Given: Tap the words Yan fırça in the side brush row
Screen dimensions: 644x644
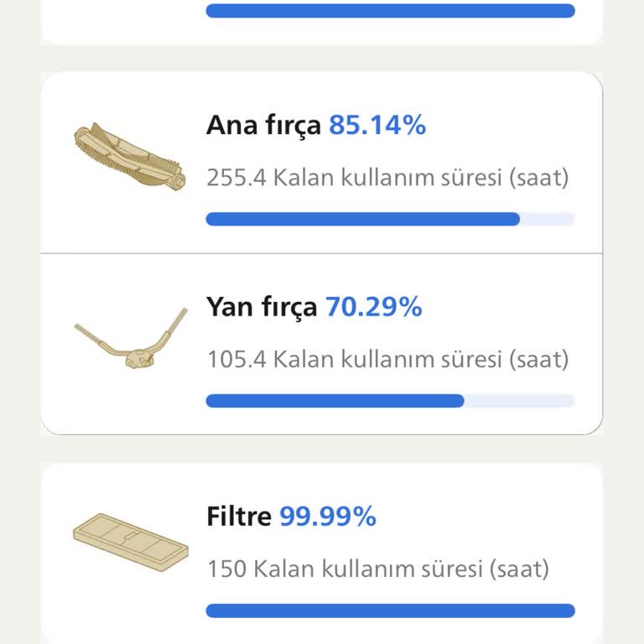Looking at the screenshot, I should [x=262, y=308].
